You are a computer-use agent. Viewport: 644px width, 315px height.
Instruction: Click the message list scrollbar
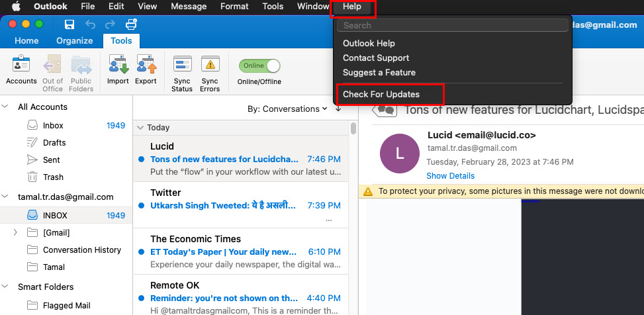pyautogui.click(x=353, y=128)
